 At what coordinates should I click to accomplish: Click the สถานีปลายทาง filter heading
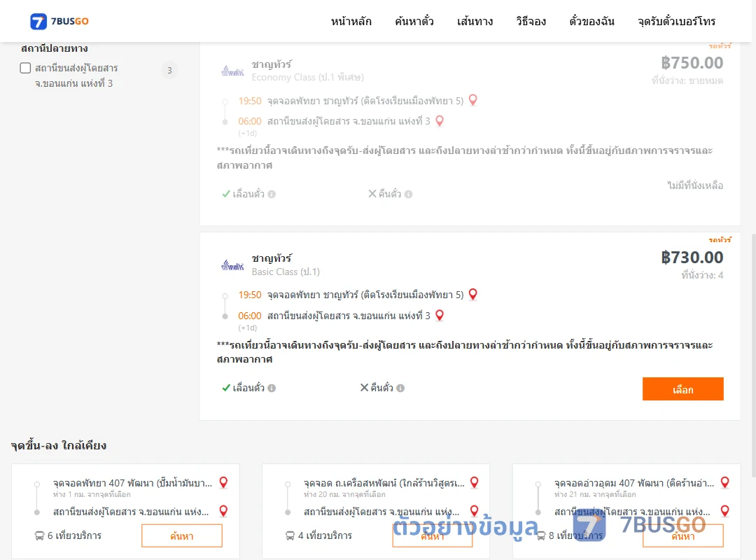click(55, 48)
